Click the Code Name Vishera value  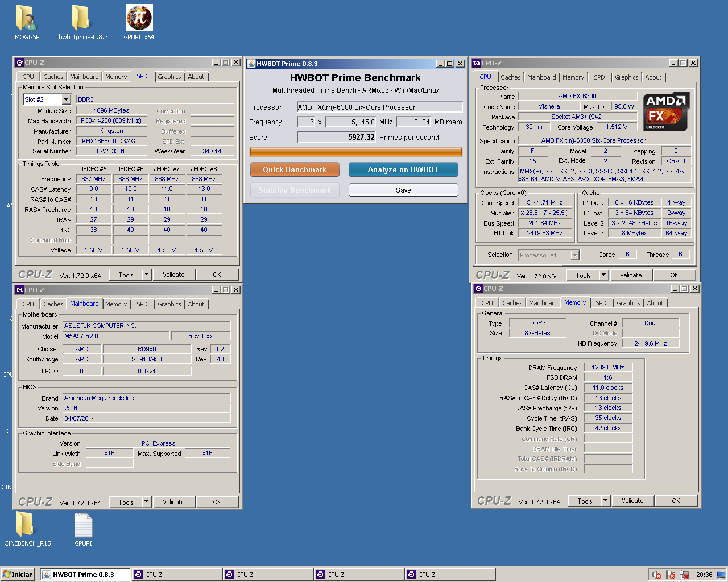[549, 106]
